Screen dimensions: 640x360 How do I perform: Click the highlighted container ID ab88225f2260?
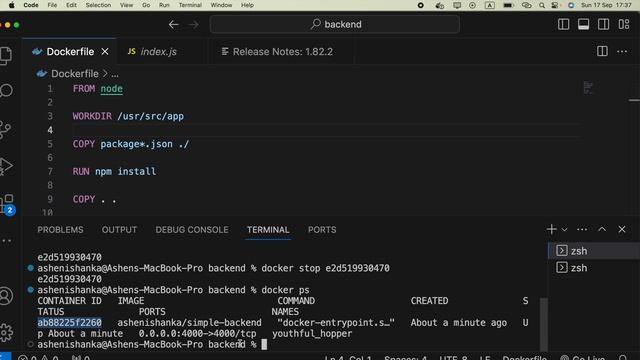pos(69,323)
